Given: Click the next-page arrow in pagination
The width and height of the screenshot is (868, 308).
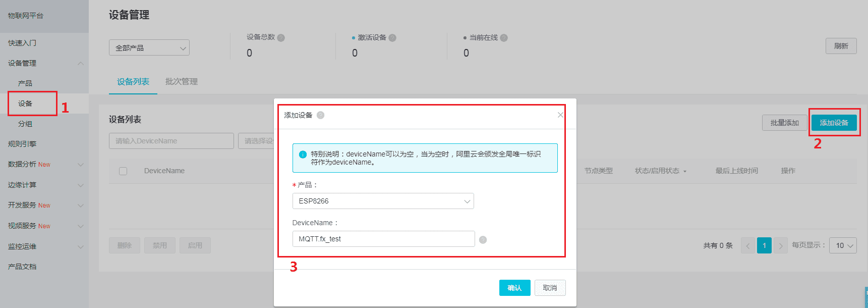Looking at the screenshot, I should [781, 245].
